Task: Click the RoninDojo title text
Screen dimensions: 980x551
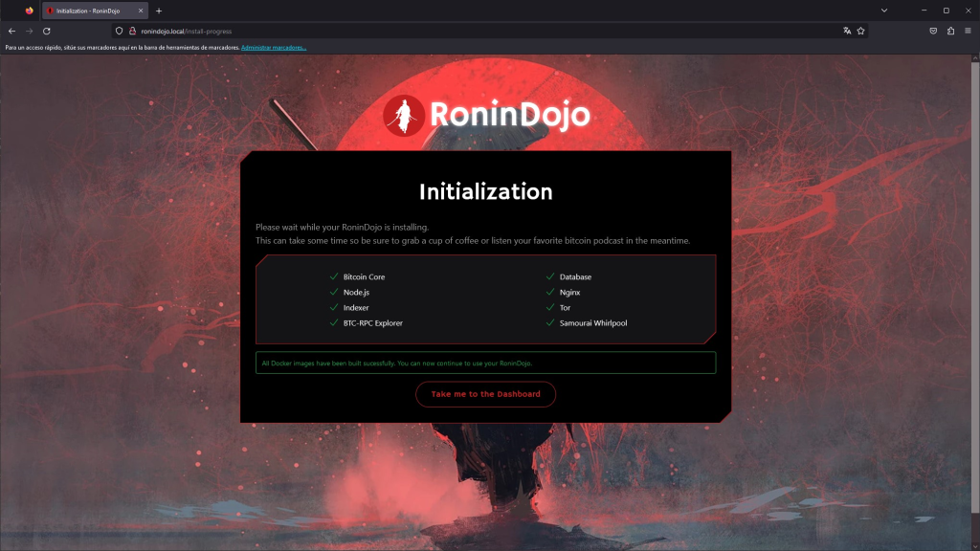Action: 509,115
